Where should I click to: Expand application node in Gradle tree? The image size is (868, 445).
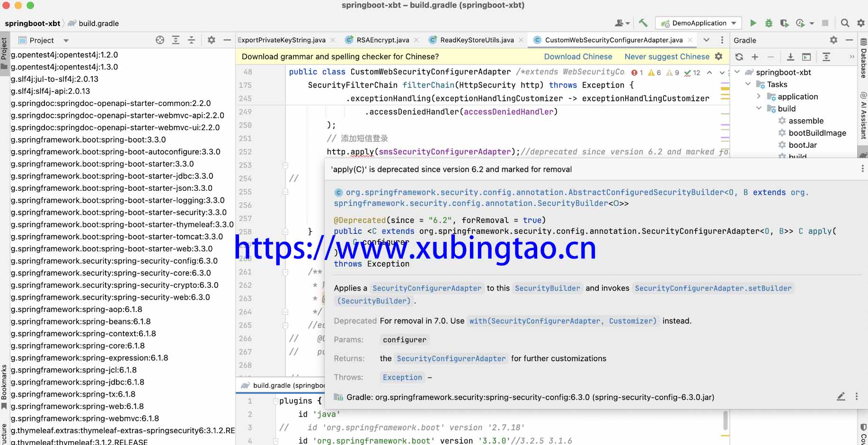point(759,96)
